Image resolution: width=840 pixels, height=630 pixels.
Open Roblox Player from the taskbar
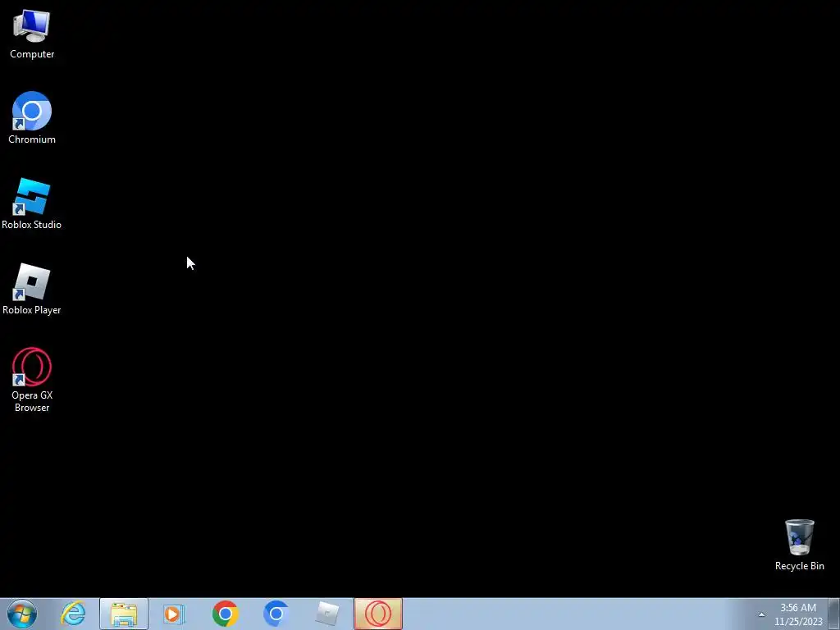coord(326,614)
